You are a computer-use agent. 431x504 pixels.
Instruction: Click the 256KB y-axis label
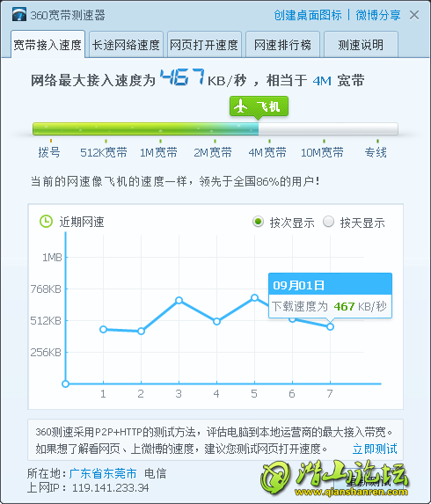pos(46,353)
